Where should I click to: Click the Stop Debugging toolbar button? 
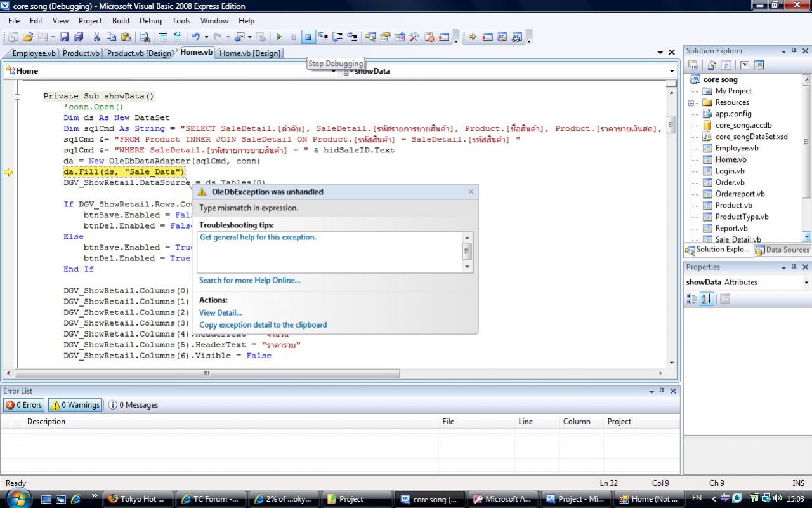point(308,37)
